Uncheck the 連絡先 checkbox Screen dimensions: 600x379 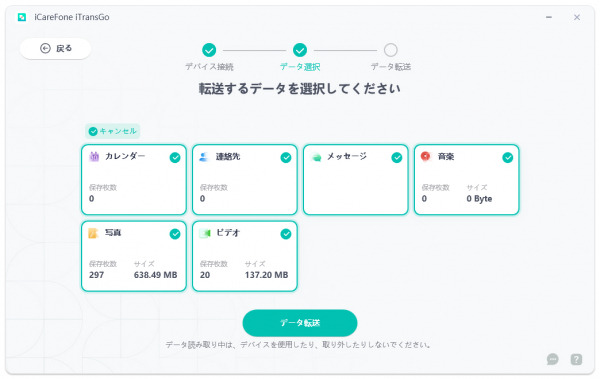286,158
